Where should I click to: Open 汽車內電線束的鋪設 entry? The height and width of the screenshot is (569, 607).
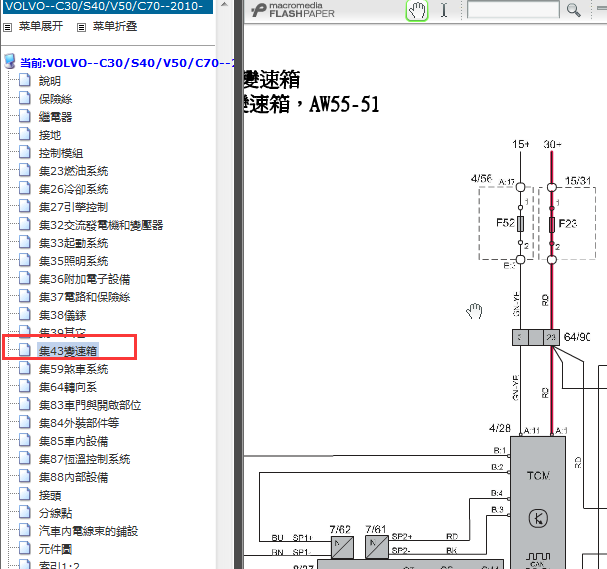pyautogui.click(x=88, y=531)
